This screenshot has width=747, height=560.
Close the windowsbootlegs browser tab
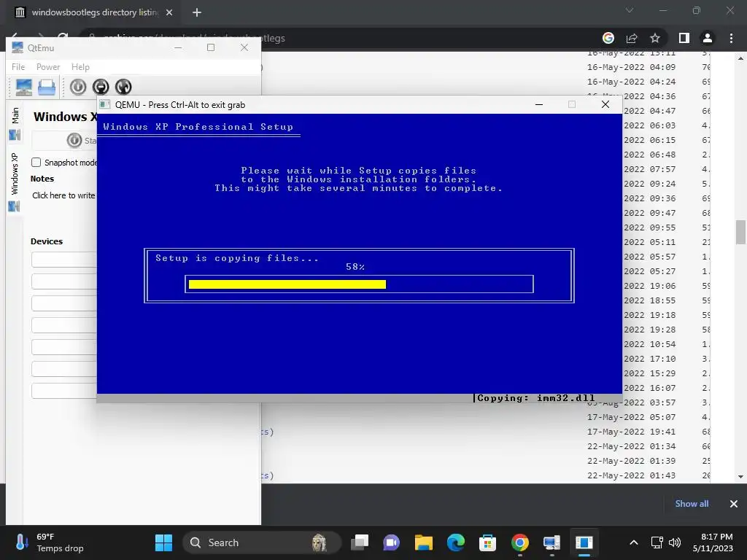(x=169, y=12)
